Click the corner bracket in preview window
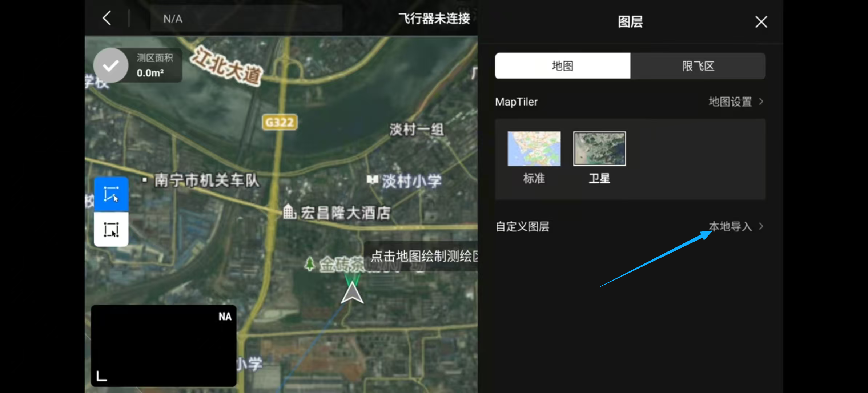This screenshot has height=393, width=868. coord(101,376)
